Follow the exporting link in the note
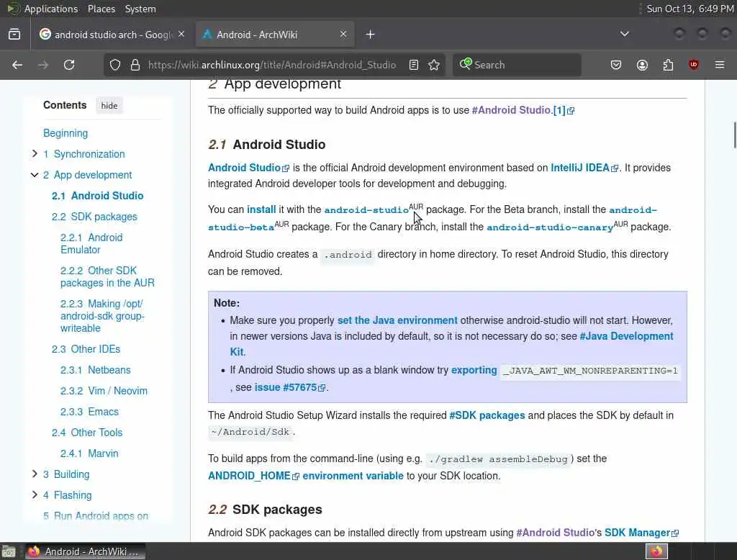Screen dimensions: 737x560 pyautogui.click(x=474, y=370)
